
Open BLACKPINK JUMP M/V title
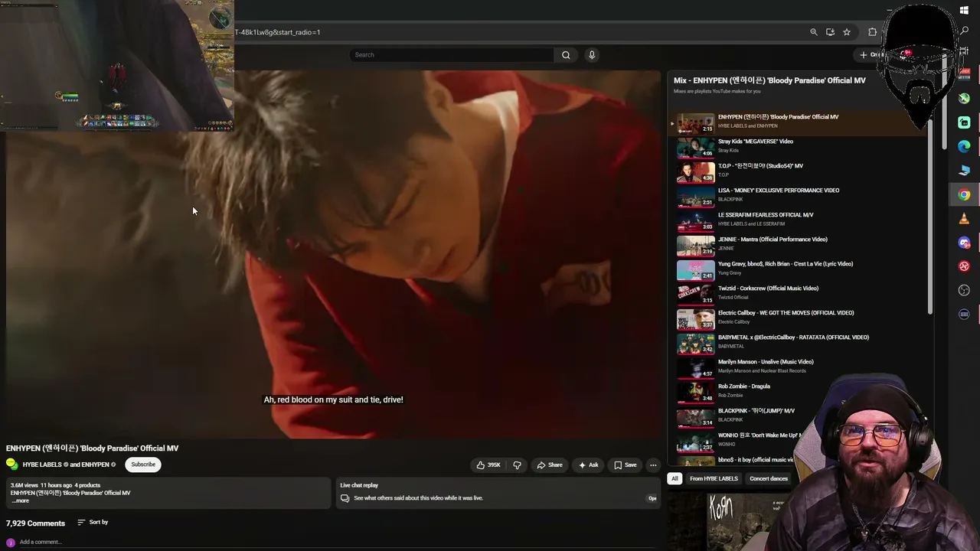pos(756,411)
